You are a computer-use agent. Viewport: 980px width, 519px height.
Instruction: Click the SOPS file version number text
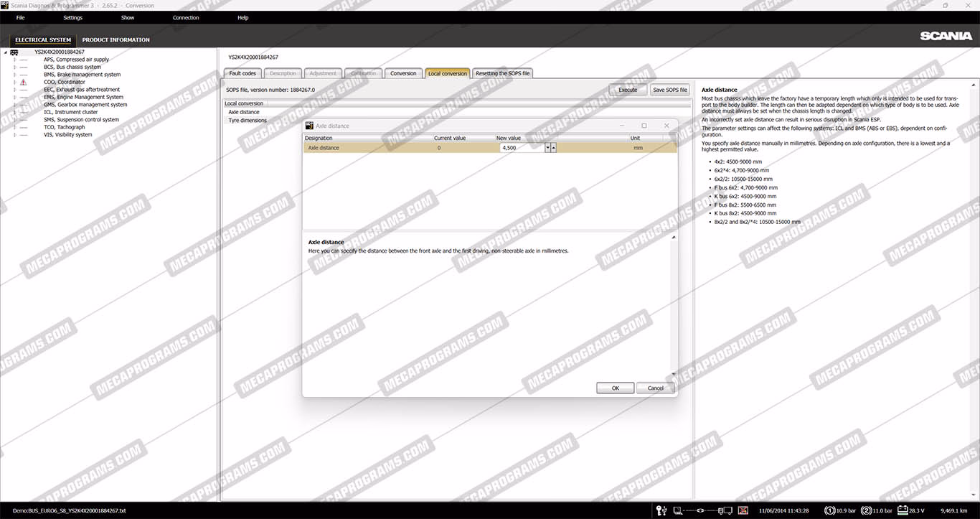click(270, 90)
